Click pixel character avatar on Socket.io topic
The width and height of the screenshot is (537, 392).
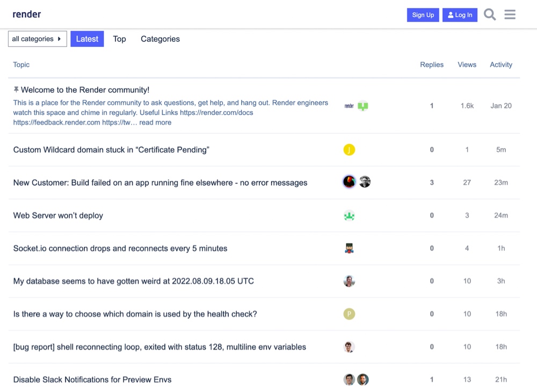[x=349, y=248]
